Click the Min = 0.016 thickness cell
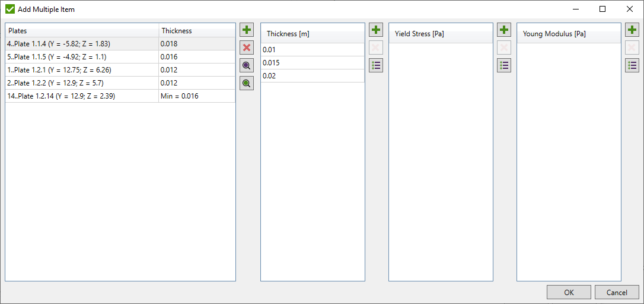 (196, 96)
